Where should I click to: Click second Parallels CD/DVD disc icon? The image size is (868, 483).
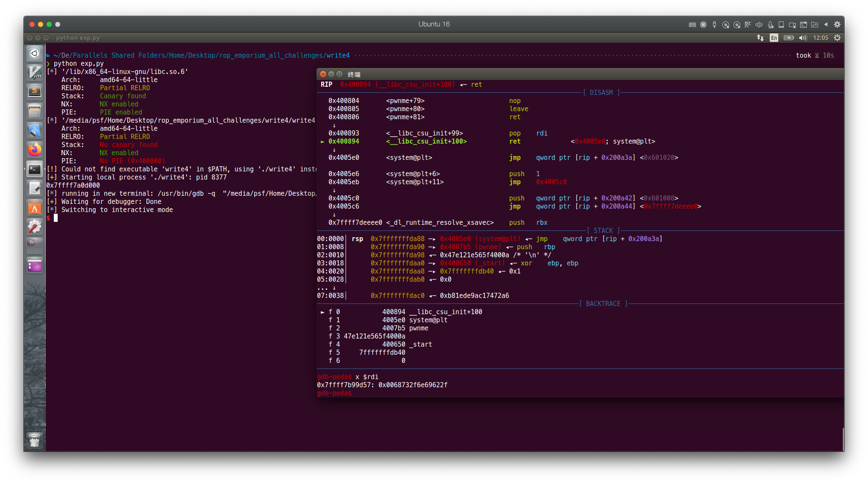[736, 25]
